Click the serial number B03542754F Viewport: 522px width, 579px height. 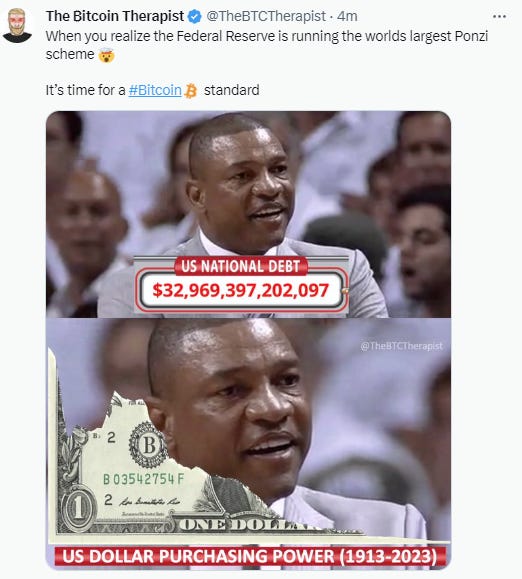143,479
